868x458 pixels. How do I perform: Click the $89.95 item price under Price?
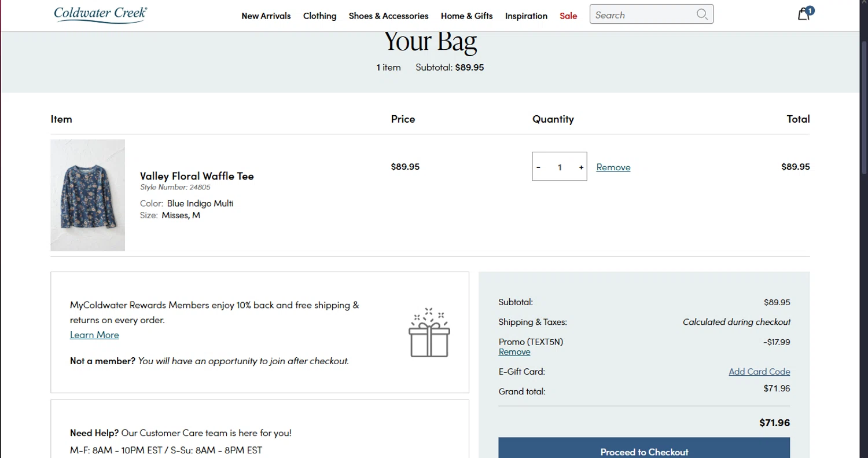(x=405, y=167)
